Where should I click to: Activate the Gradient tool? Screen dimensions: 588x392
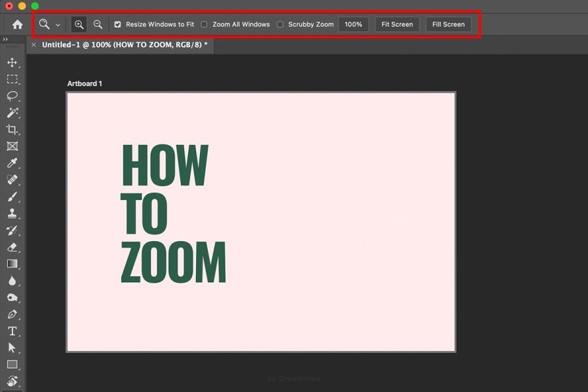[x=12, y=264]
